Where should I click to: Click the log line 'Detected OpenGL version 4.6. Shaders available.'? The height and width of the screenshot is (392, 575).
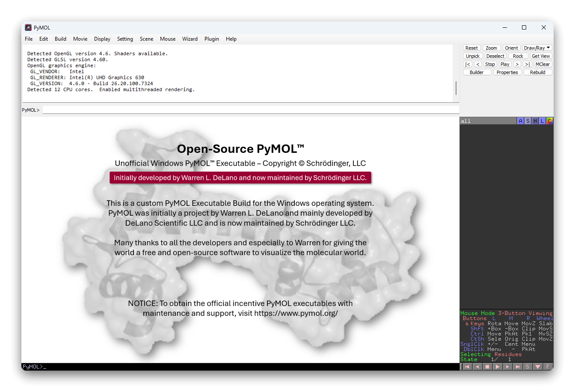click(98, 53)
